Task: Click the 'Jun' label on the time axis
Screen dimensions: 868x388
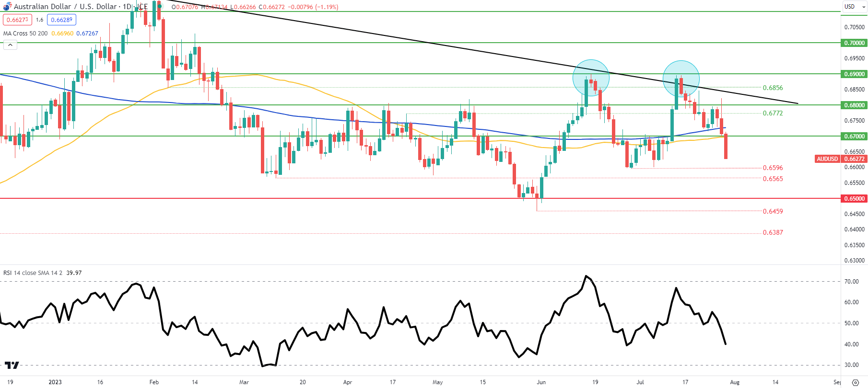Action: point(541,382)
